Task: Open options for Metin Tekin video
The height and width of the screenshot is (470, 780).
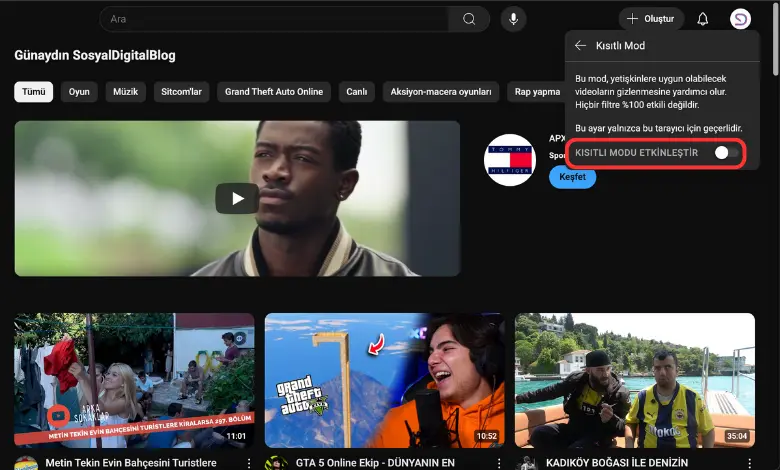Action: tap(249, 463)
